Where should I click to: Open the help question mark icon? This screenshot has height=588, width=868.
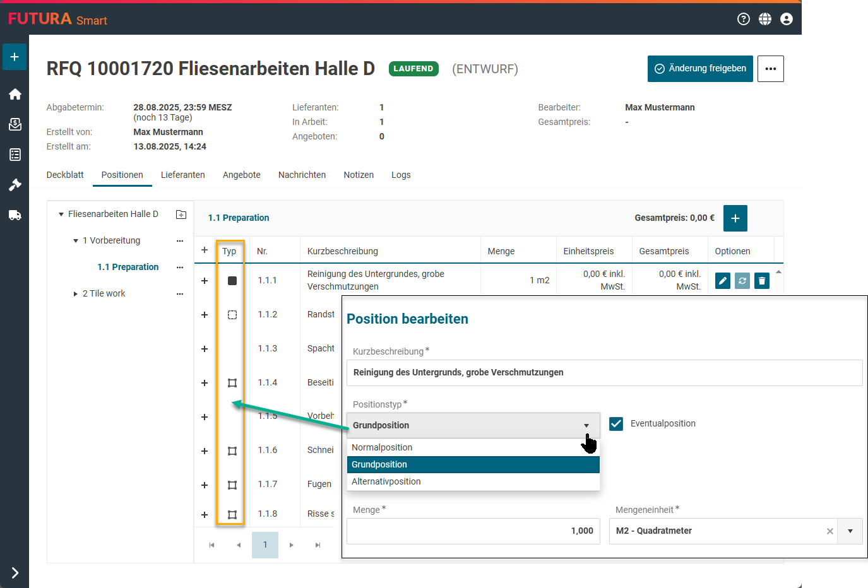[x=744, y=19]
